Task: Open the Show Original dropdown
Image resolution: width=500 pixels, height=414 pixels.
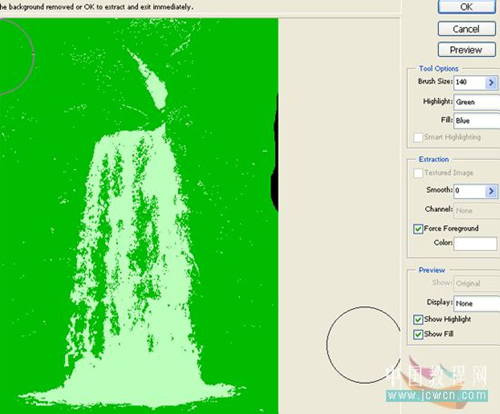Action: pyautogui.click(x=477, y=283)
